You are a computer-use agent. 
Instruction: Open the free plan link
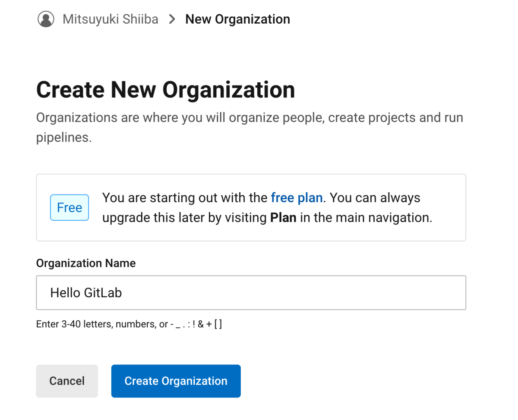[x=297, y=198]
